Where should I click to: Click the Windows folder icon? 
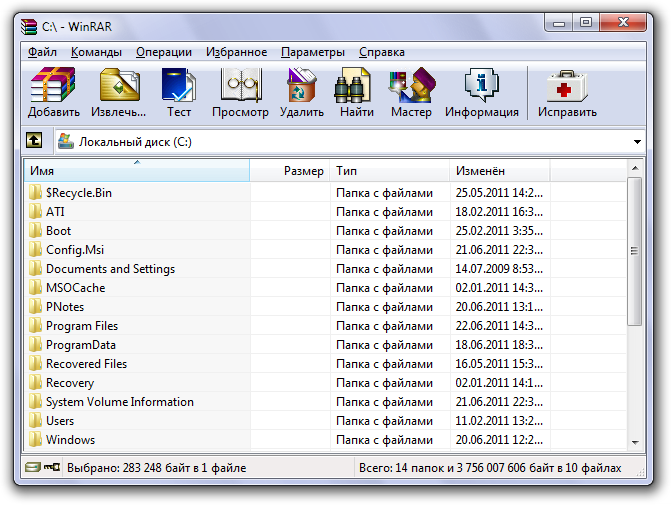(35, 439)
